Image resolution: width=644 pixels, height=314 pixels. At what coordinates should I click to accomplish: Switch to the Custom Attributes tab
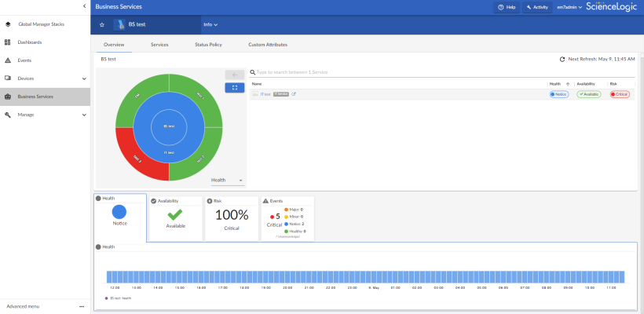point(267,46)
